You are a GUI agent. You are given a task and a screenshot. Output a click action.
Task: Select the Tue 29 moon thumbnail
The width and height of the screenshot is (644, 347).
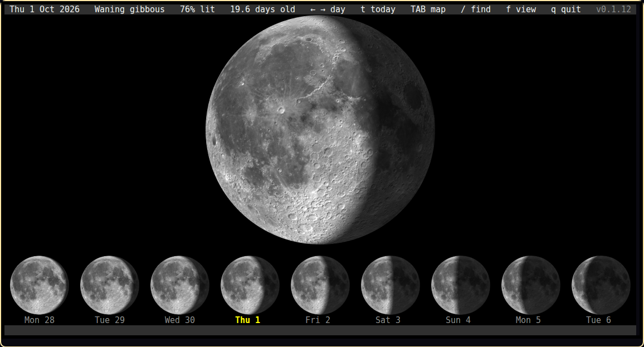pyautogui.click(x=109, y=285)
